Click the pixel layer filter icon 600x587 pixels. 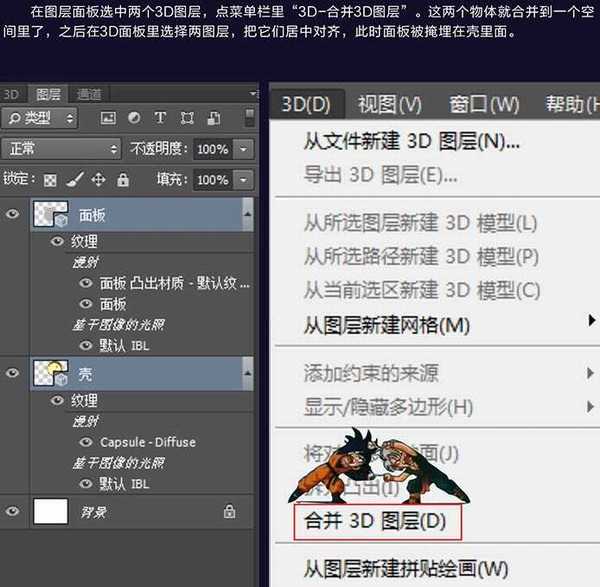click(108, 118)
